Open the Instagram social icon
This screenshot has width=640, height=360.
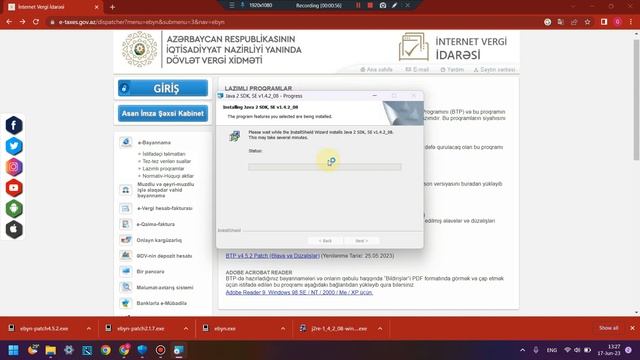click(14, 167)
